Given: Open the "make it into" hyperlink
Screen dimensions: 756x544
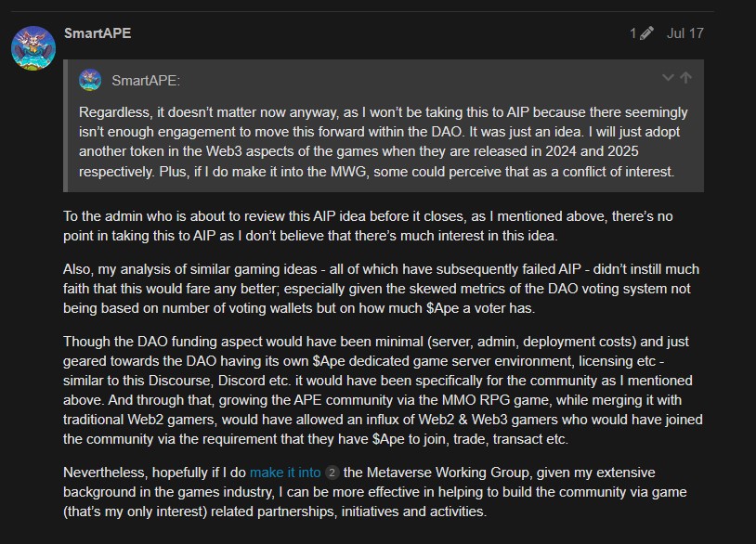Looking at the screenshot, I should pyautogui.click(x=285, y=473).
